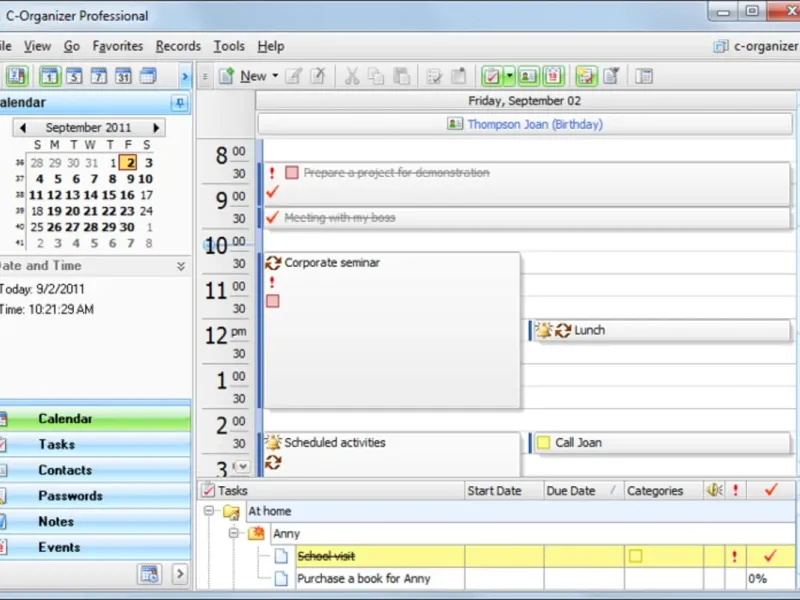Click the checklist icon right of Paste
Screen dimensions: 800x600
[434, 76]
